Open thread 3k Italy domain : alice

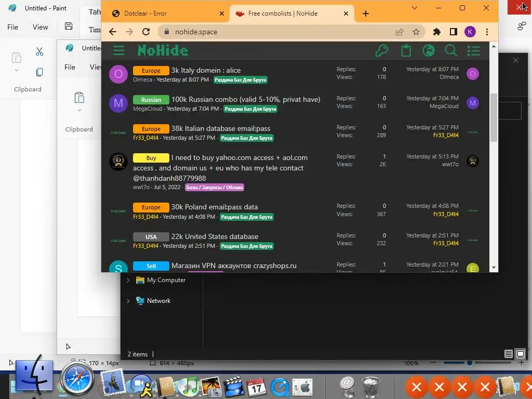point(206,70)
